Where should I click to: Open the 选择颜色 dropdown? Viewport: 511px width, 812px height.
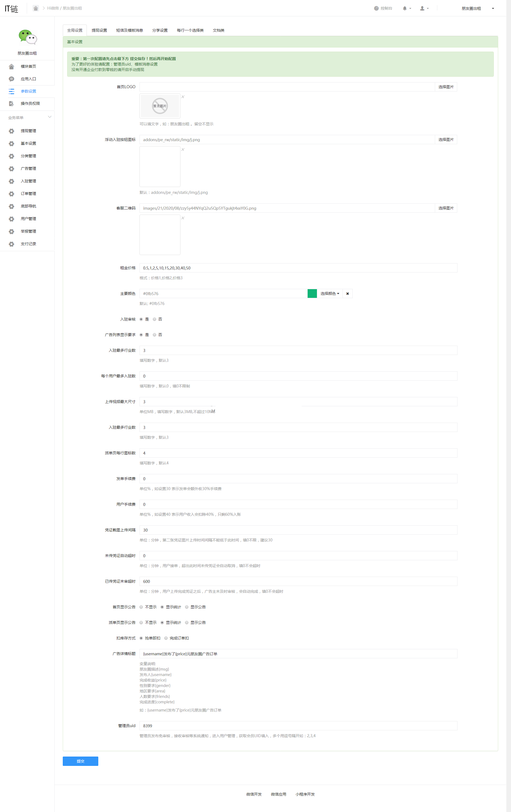(x=330, y=294)
